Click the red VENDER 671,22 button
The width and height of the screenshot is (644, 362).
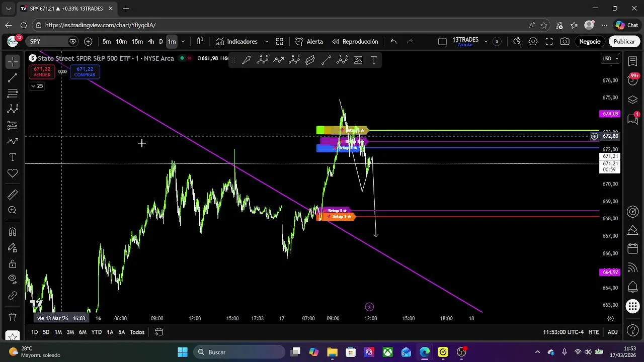pyautogui.click(x=42, y=72)
